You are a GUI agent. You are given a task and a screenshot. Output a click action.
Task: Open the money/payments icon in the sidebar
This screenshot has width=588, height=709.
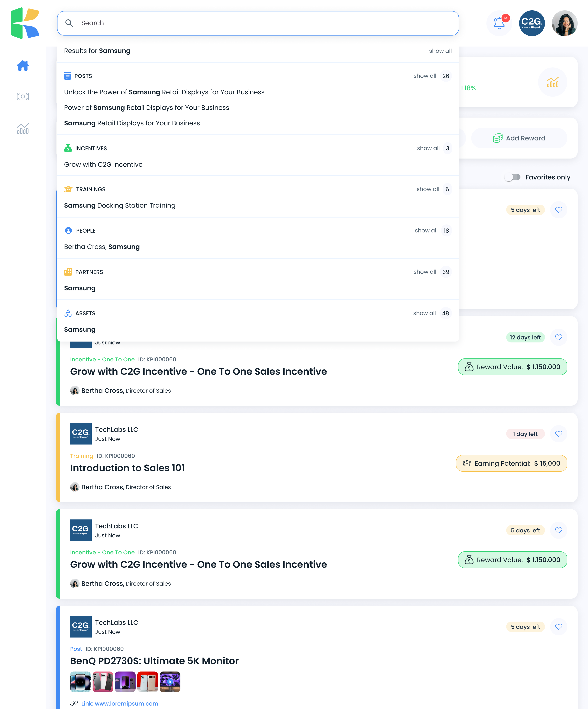tap(23, 97)
